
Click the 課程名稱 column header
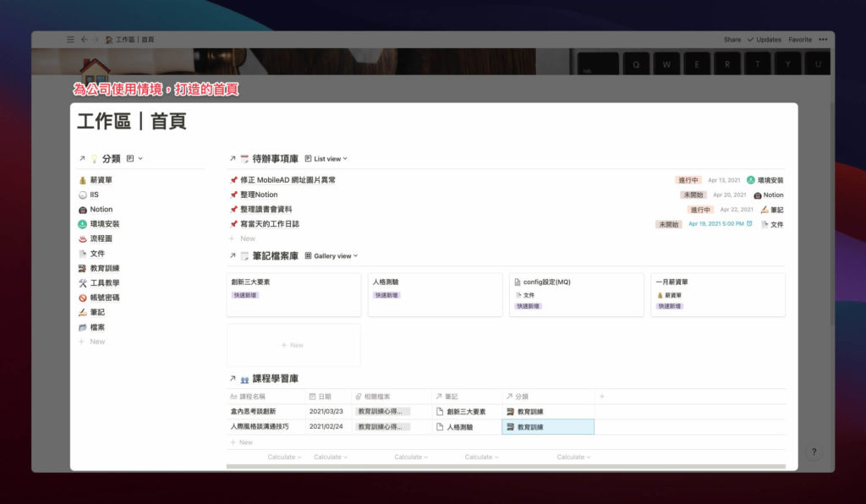pos(266,397)
